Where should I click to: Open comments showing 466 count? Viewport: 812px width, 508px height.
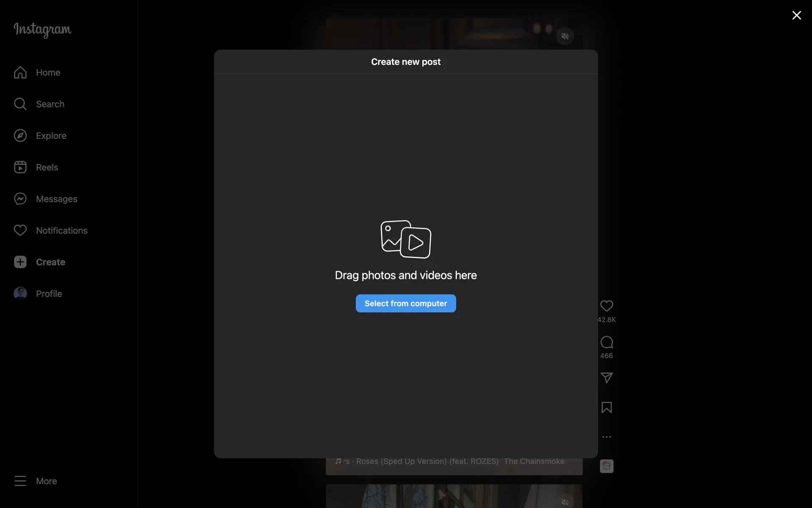[x=606, y=342]
